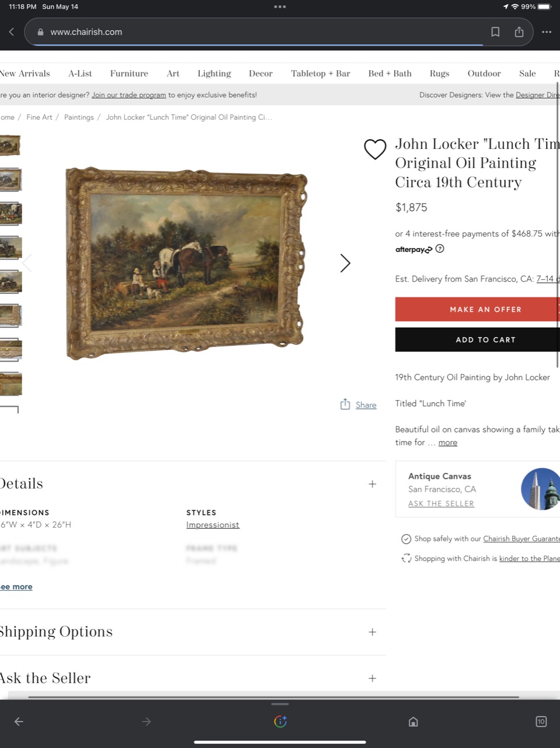Expand the Details section
560x748 pixels.
(373, 484)
